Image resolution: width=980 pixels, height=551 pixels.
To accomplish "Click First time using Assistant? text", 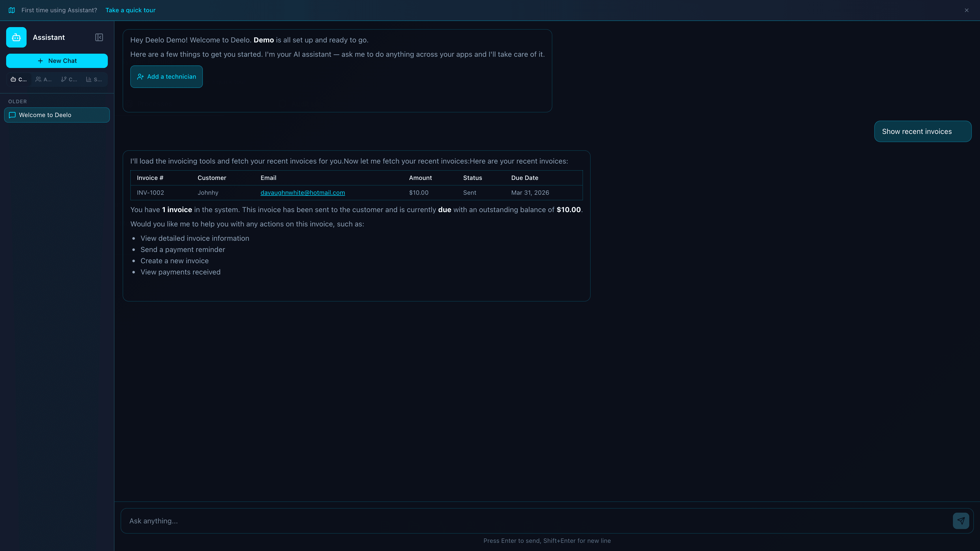I will coord(59,10).
